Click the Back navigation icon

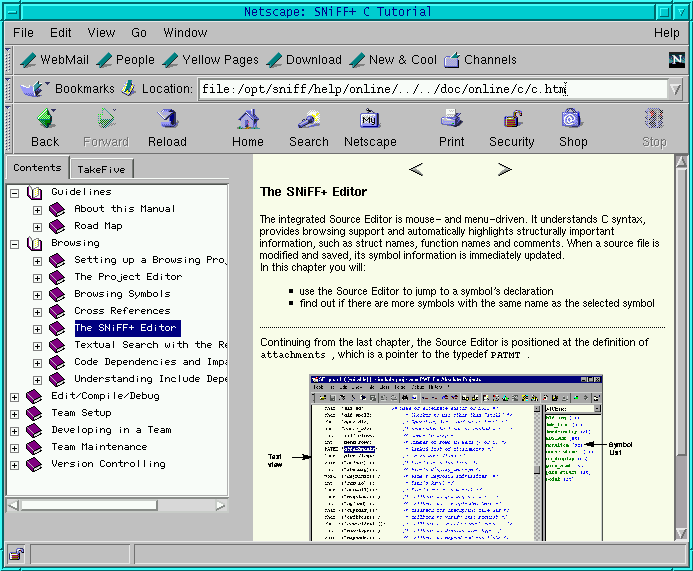[45, 120]
